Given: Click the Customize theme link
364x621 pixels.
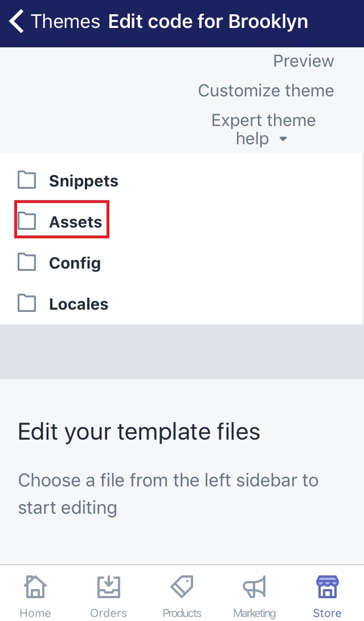Looking at the screenshot, I should click(x=266, y=91).
